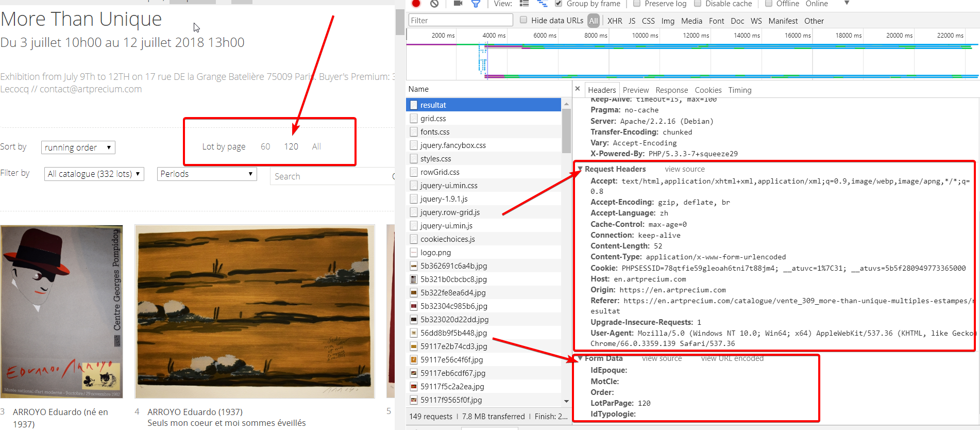Image resolution: width=980 pixels, height=430 pixels.
Task: Open the Preview tab
Action: click(x=636, y=90)
